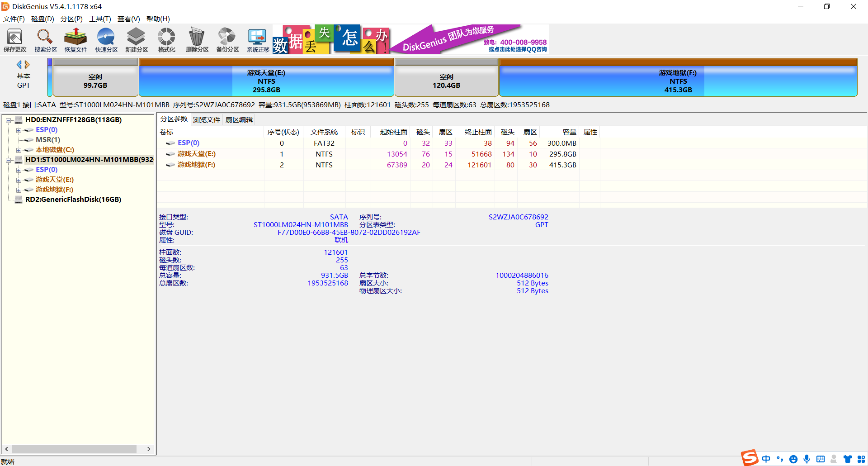Choose the 删除分区 delete partition icon
Screen dimensions: 868x466
[x=197, y=40]
